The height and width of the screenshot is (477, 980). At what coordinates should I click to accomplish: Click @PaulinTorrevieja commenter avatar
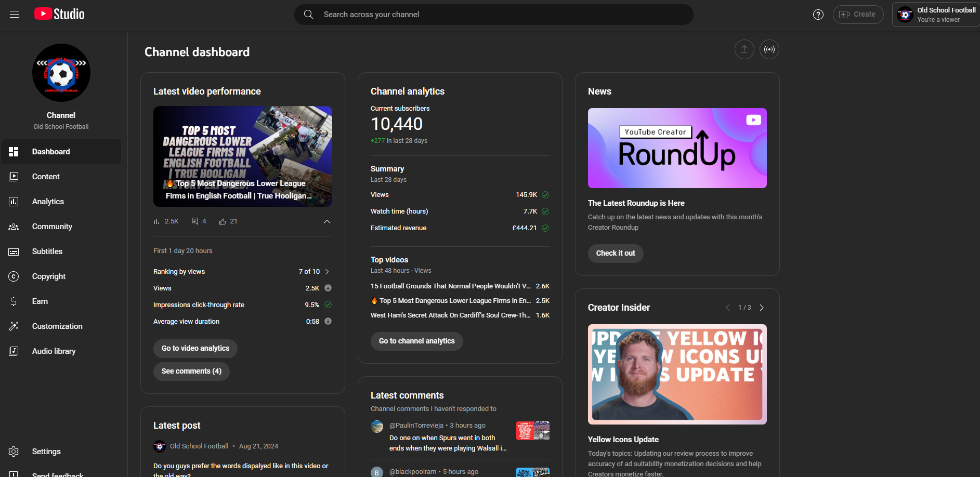click(377, 427)
